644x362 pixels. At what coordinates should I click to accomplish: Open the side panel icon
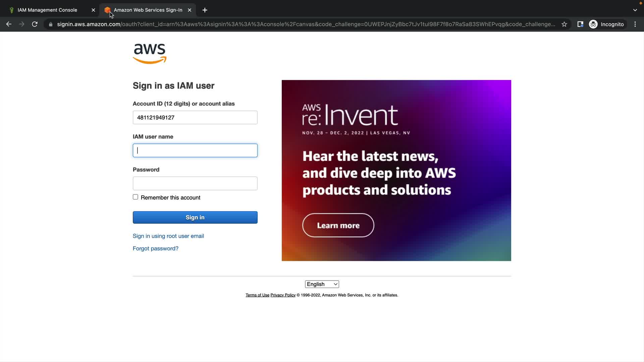pyautogui.click(x=580, y=24)
